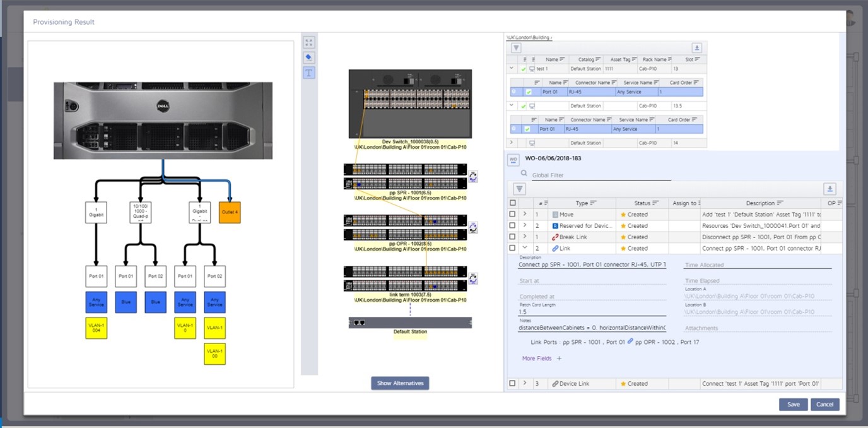
Task: Click work order title WO-06/06/2018-183
Action: pyautogui.click(x=553, y=158)
